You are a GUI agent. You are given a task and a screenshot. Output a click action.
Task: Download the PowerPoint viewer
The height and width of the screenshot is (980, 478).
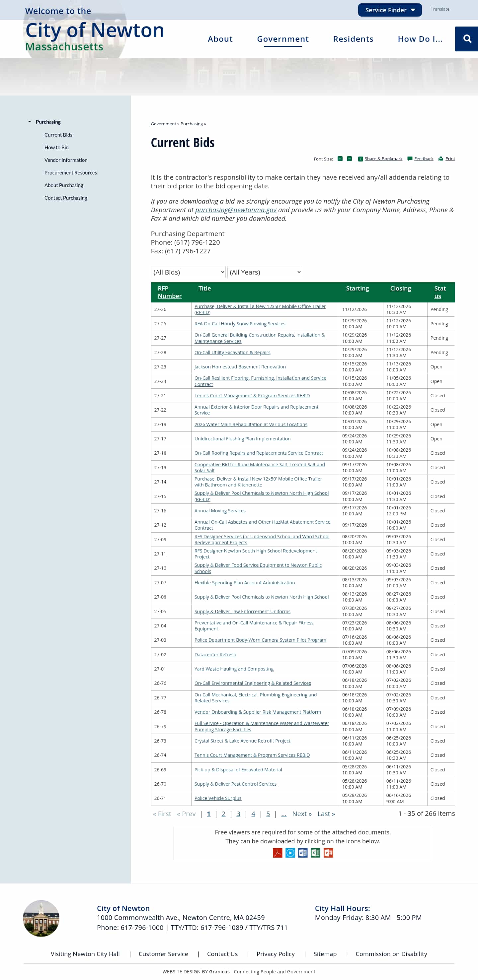click(x=328, y=853)
